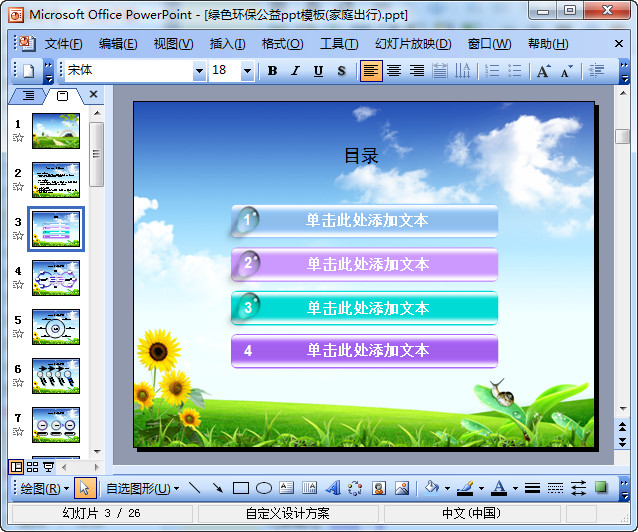Click the font size field showing 18
Screen dimensions: 638x532
coord(225,71)
